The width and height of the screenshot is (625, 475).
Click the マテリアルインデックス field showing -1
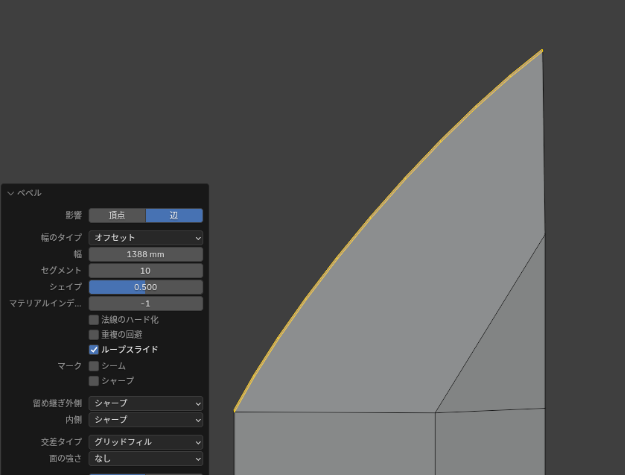coord(145,303)
